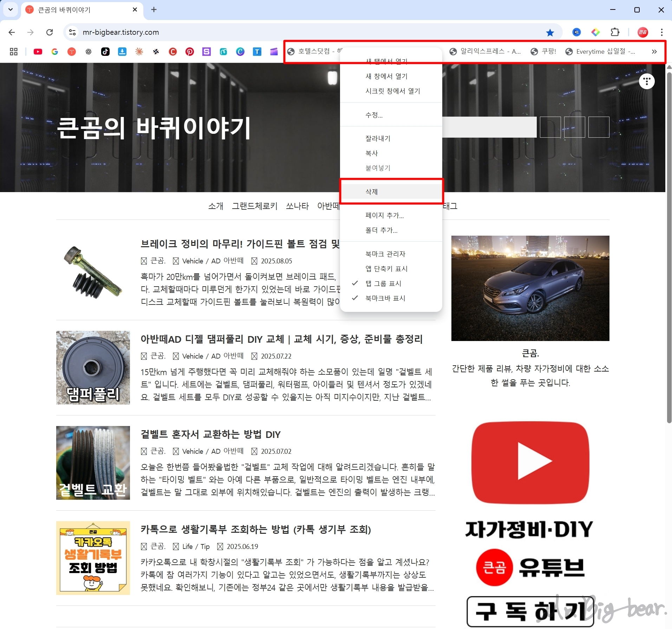This screenshot has width=672, height=629.
Task: Click the Tistory T bookmark icon
Action: click(x=257, y=52)
